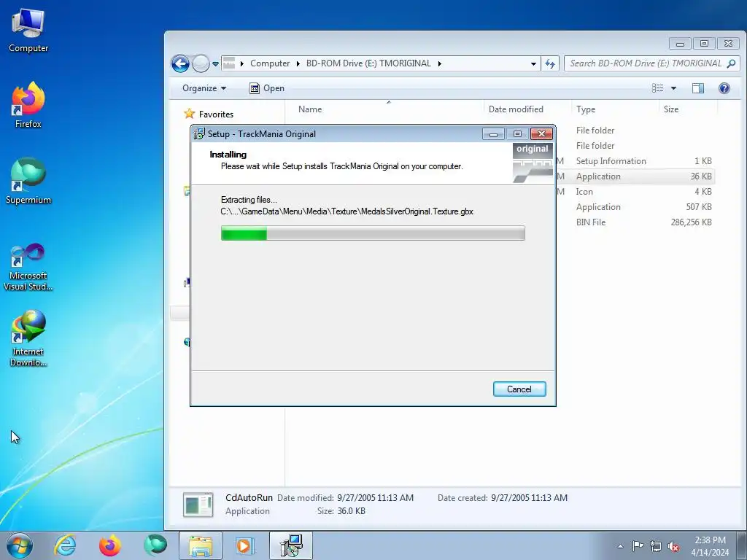The width and height of the screenshot is (747, 560).
Task: Show hidden system tray icons
Action: (x=620, y=546)
